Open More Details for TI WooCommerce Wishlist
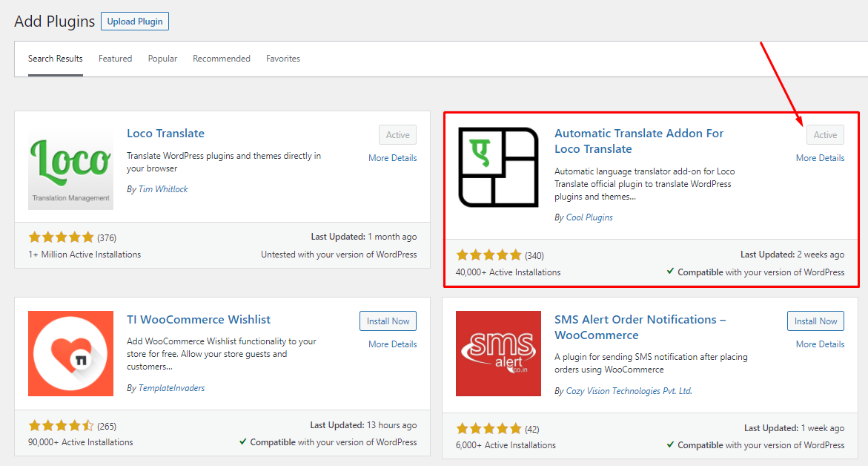 392,344
